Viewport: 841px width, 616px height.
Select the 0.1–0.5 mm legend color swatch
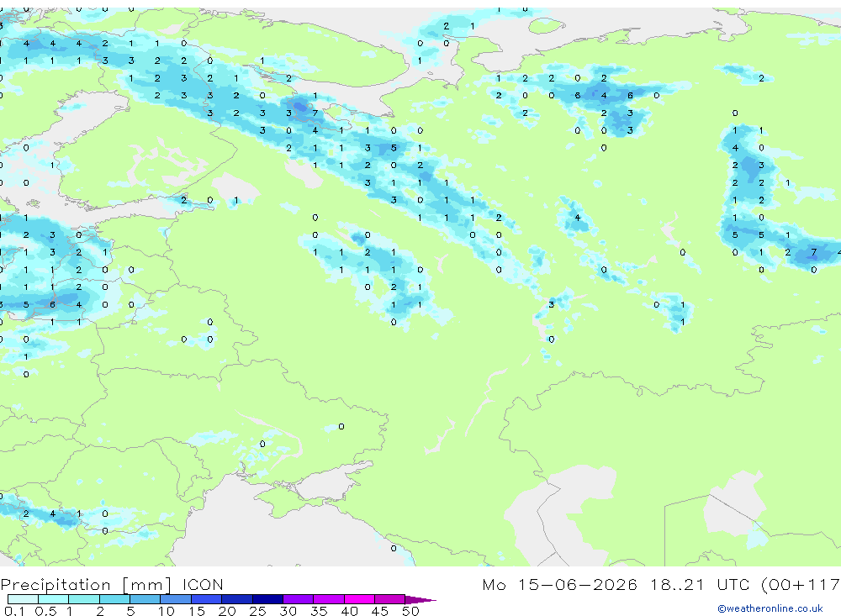23,599
